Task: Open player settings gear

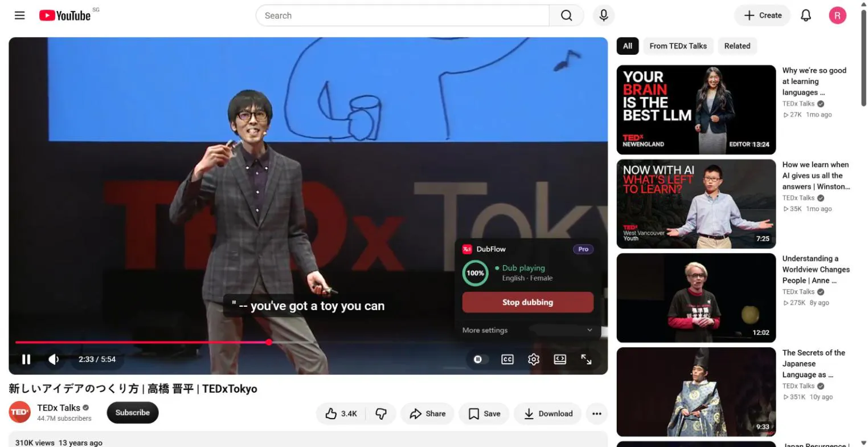Action: tap(534, 359)
